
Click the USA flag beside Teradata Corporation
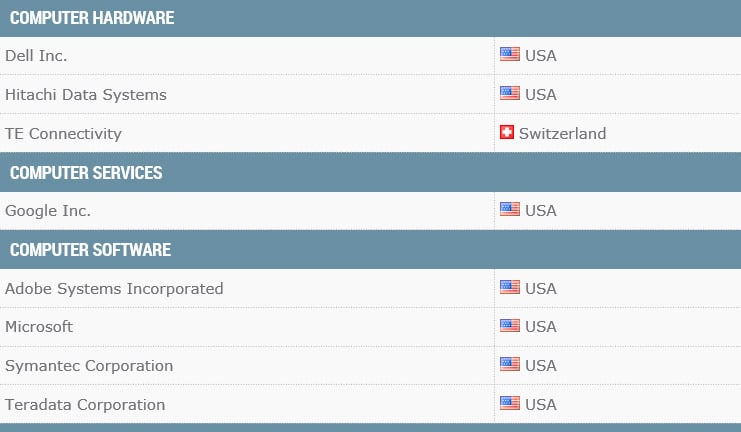click(510, 404)
